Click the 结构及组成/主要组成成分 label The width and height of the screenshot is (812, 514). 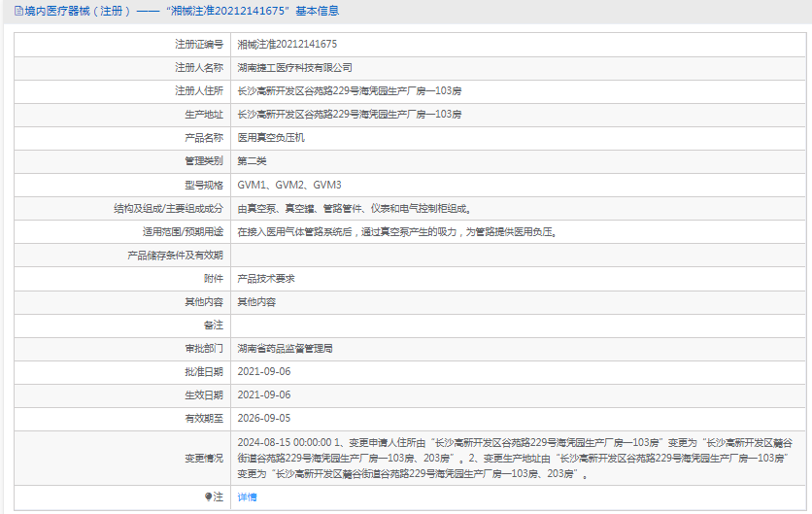click(169, 208)
